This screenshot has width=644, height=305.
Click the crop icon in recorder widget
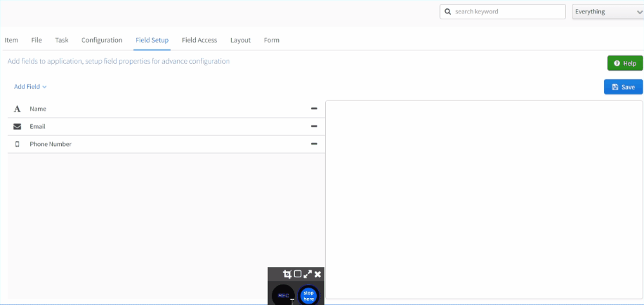(287, 274)
